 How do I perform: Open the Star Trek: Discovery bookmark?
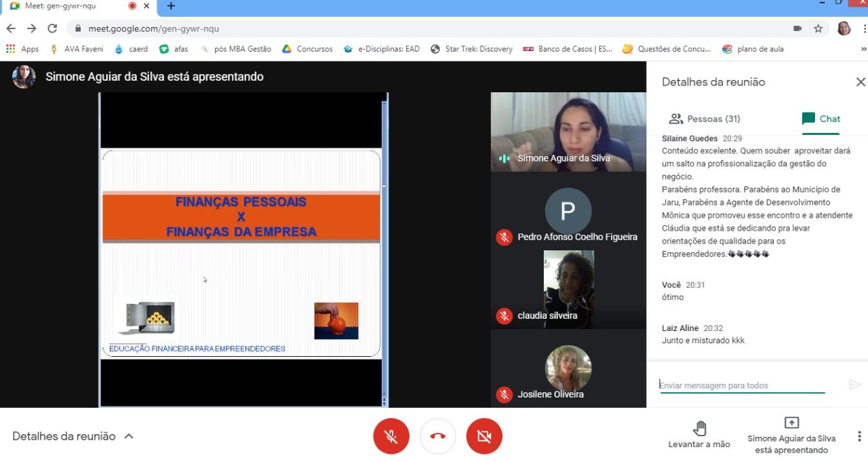(x=471, y=49)
